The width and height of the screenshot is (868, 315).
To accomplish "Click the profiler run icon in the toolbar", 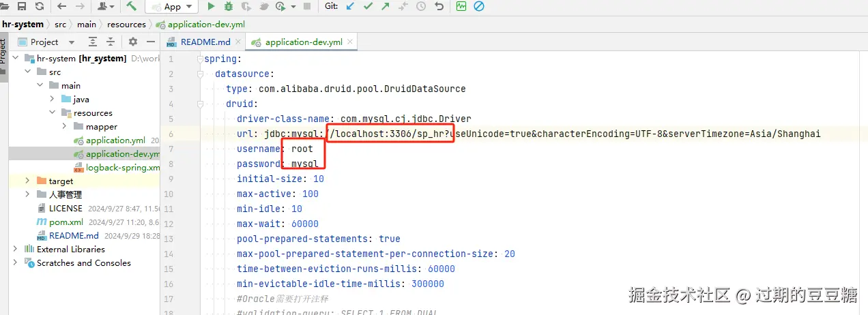I will (x=264, y=6).
